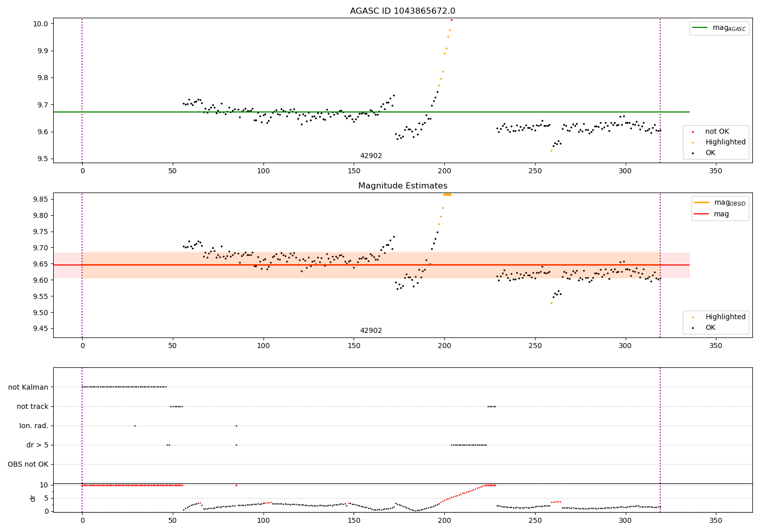
Task: Click the 'OBS not OK' row label
Action: click(x=28, y=465)
